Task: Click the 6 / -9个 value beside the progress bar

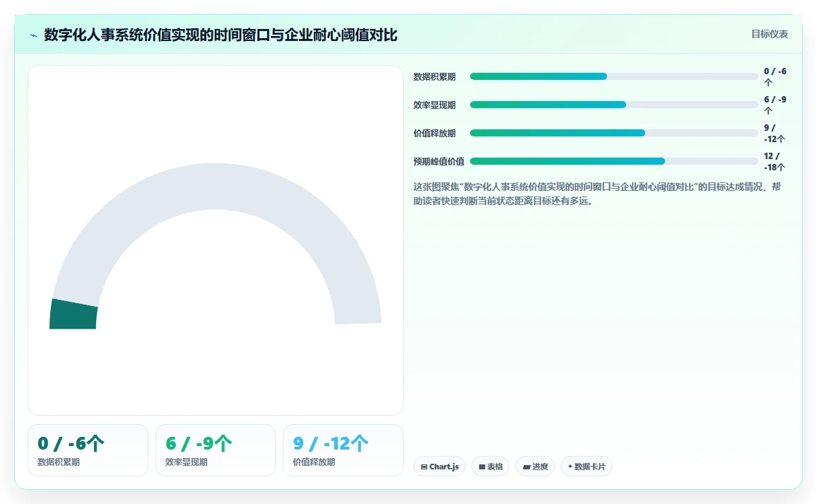Action: [x=775, y=105]
